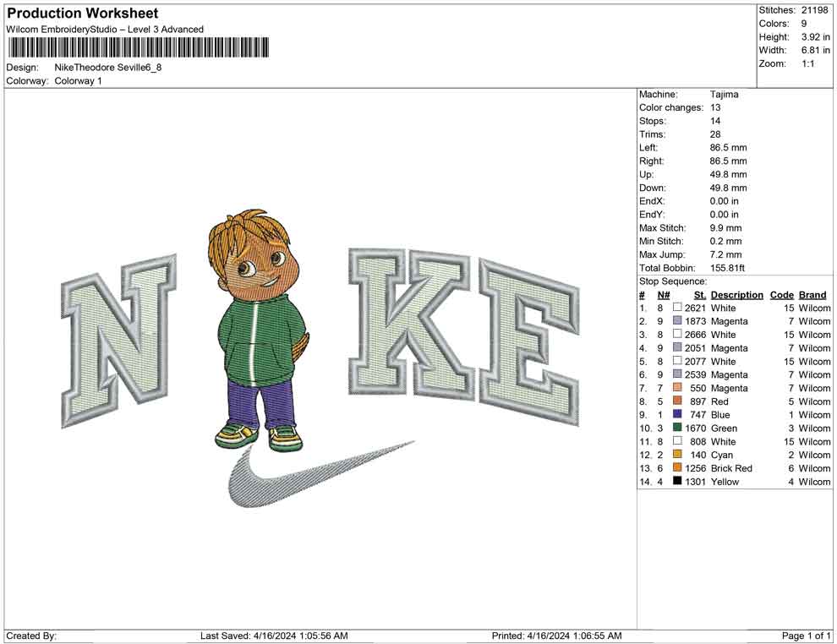Click the white swatch beside 2621 stitches
Screen dimensions: 837x644
[677, 307]
